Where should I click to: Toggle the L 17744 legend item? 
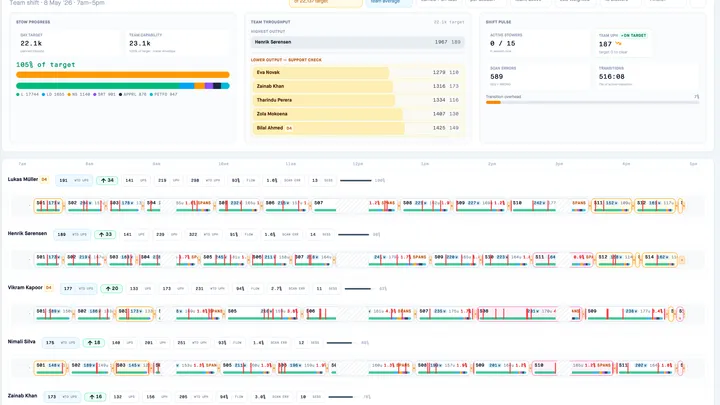pyautogui.click(x=28, y=95)
